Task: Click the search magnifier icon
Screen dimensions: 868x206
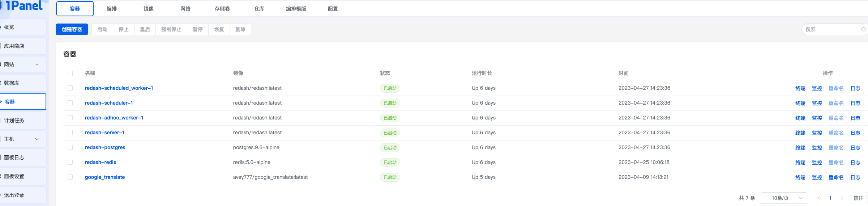Action: pyautogui.click(x=863, y=29)
